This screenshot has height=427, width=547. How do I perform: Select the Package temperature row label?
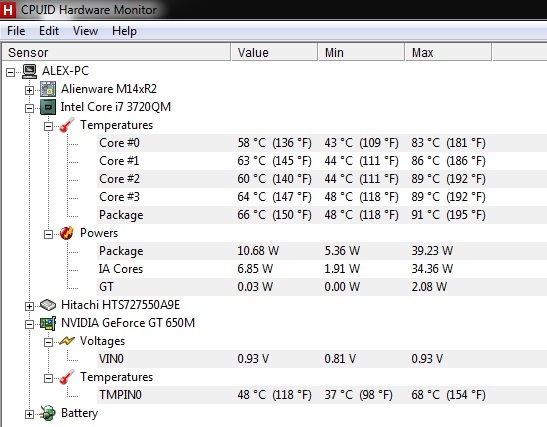pyautogui.click(x=121, y=215)
